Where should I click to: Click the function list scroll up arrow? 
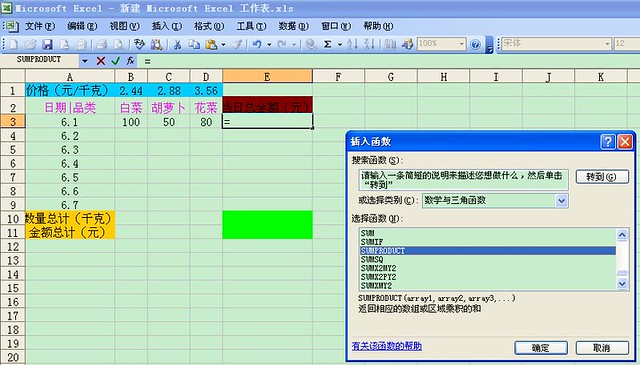click(x=622, y=235)
